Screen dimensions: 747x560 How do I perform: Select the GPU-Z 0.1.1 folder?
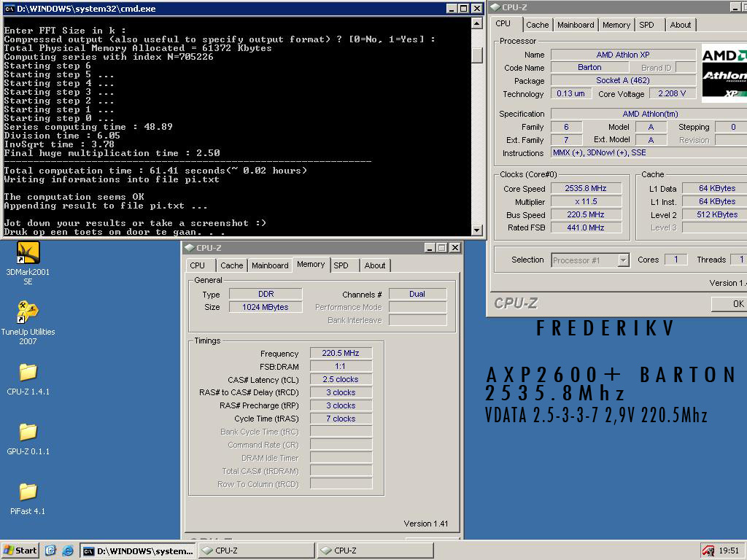[x=28, y=439]
